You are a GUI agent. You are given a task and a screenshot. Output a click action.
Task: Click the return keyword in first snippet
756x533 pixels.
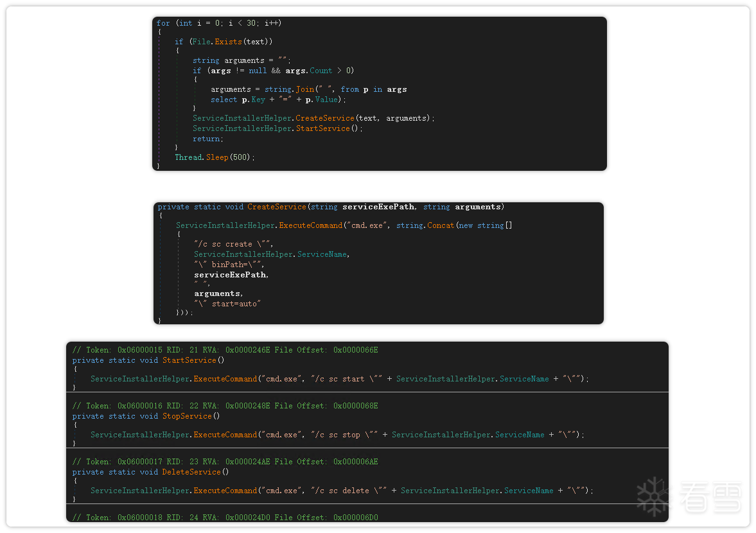(207, 139)
